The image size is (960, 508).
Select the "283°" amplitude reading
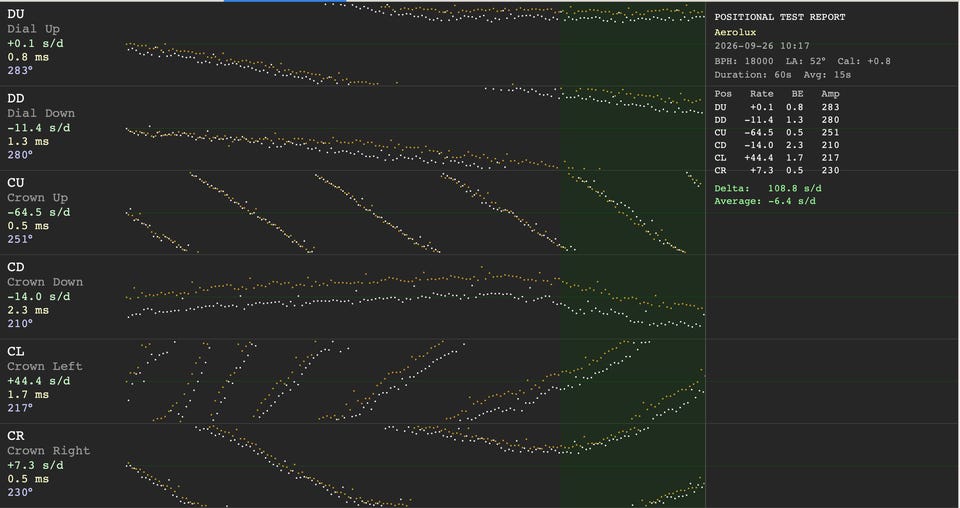[x=20, y=70]
